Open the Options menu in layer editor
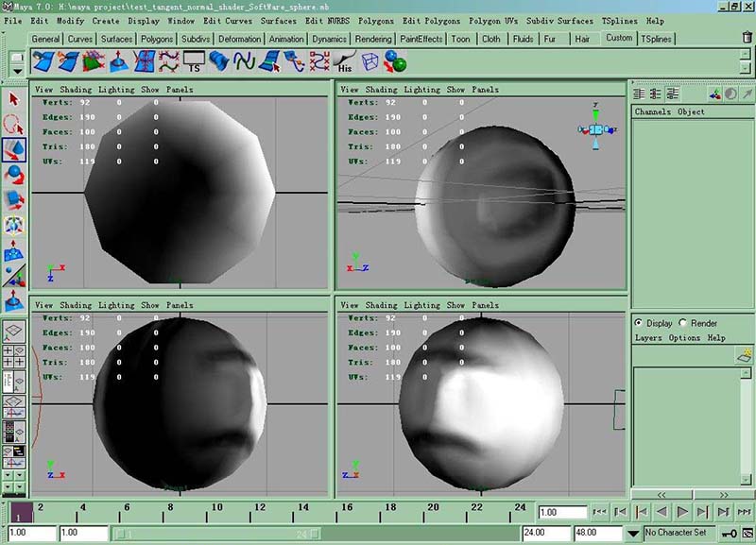The image size is (756, 545). [x=683, y=338]
